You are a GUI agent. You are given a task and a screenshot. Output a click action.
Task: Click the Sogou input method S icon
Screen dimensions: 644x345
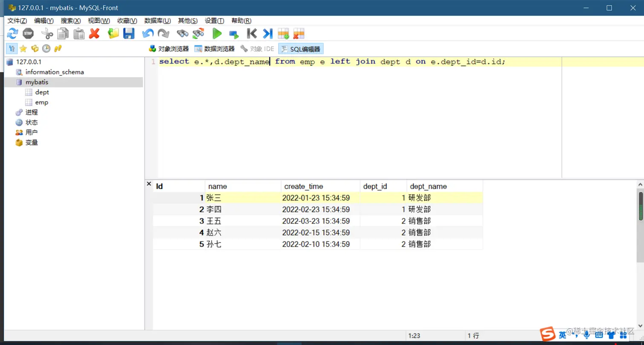pyautogui.click(x=548, y=335)
